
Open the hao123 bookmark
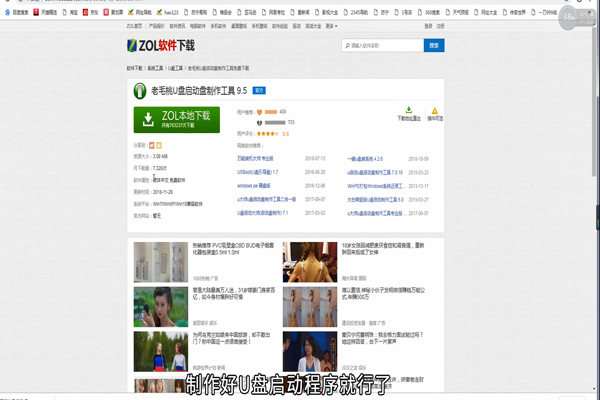pyautogui.click(x=168, y=12)
